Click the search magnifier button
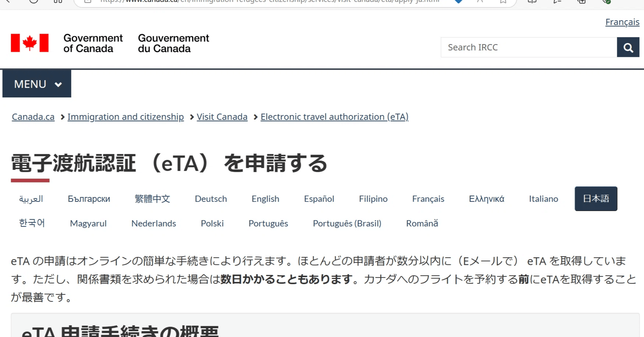The width and height of the screenshot is (644, 337). click(628, 47)
